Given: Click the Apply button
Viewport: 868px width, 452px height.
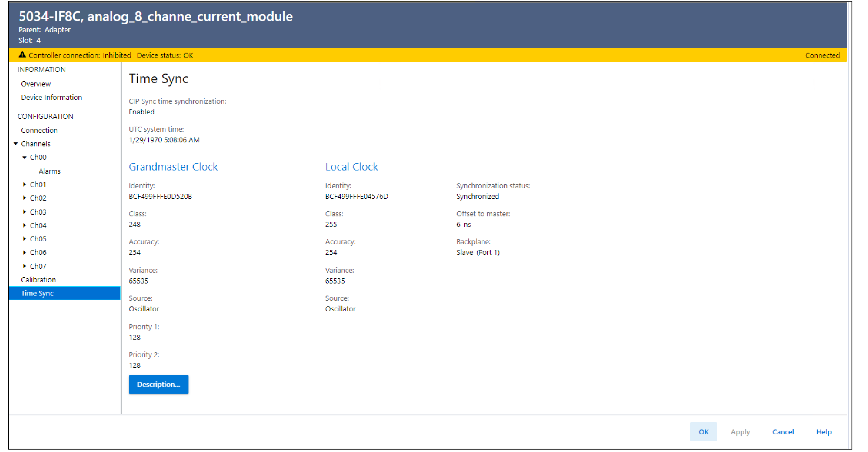Looking at the screenshot, I should click(x=740, y=432).
